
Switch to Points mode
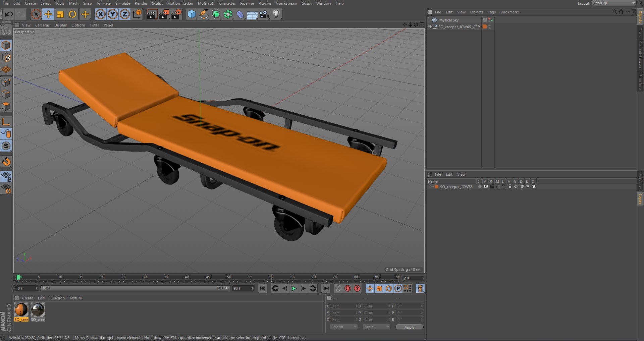6,82
